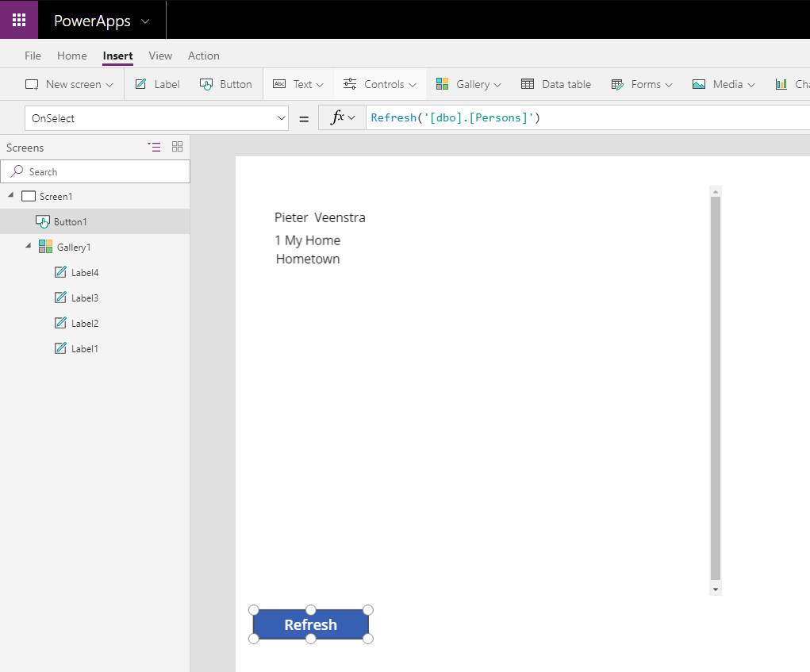The width and height of the screenshot is (810, 672).
Task: Click the Text control icon
Action: coord(279,84)
